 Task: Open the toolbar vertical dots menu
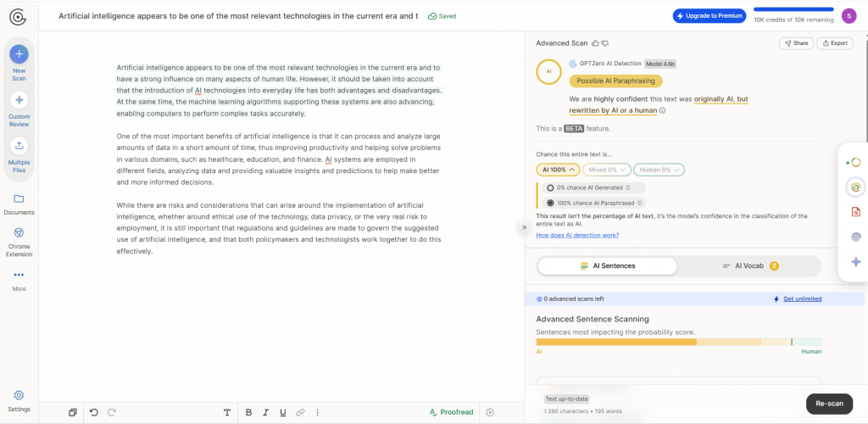(317, 412)
